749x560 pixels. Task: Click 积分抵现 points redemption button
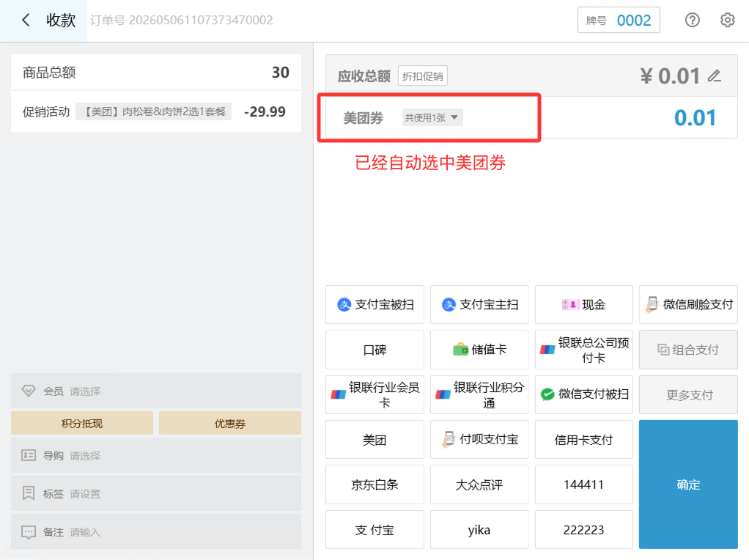(x=81, y=424)
